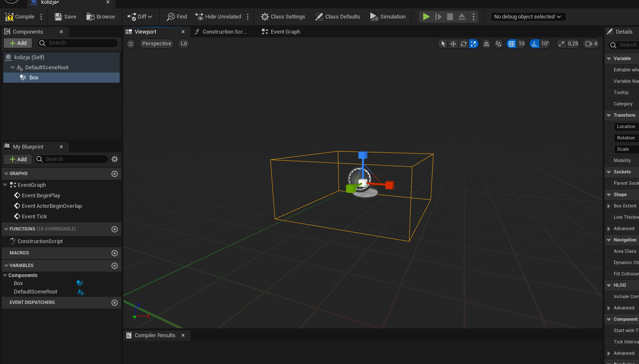This screenshot has width=639, height=364.
Task: Open the debug object selection dropdown
Action: point(528,17)
